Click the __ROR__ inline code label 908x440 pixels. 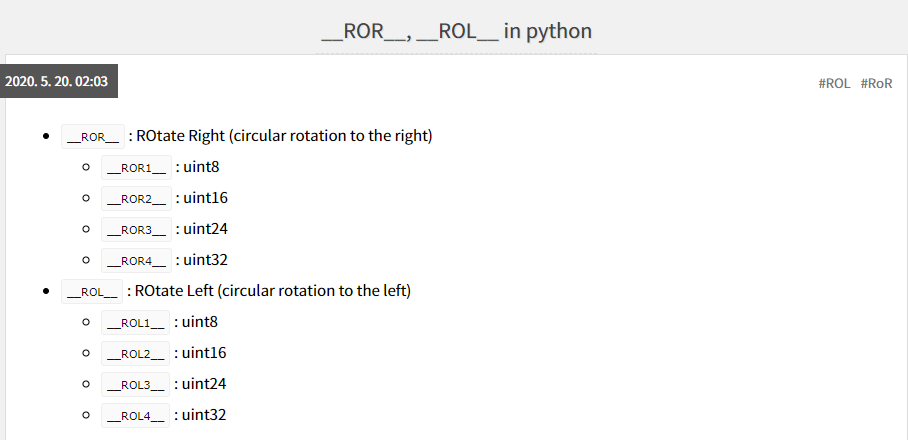(93, 137)
